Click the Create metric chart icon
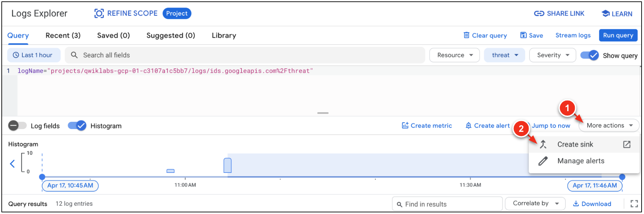 pos(405,126)
